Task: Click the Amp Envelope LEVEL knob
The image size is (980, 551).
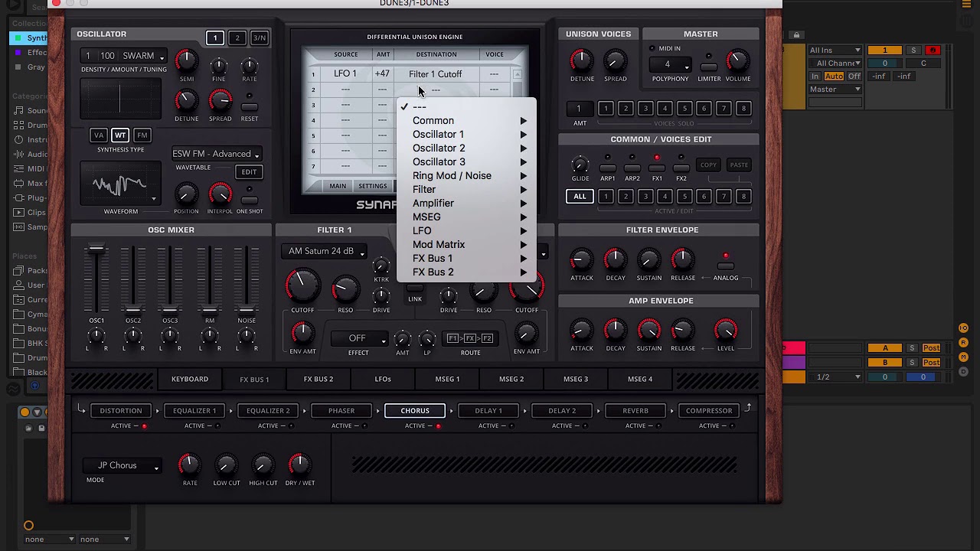Action: tap(725, 330)
